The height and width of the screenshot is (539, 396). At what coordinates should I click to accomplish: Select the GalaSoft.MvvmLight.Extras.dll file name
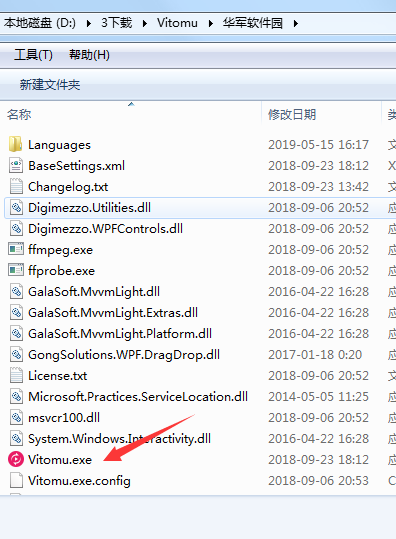click(113, 312)
